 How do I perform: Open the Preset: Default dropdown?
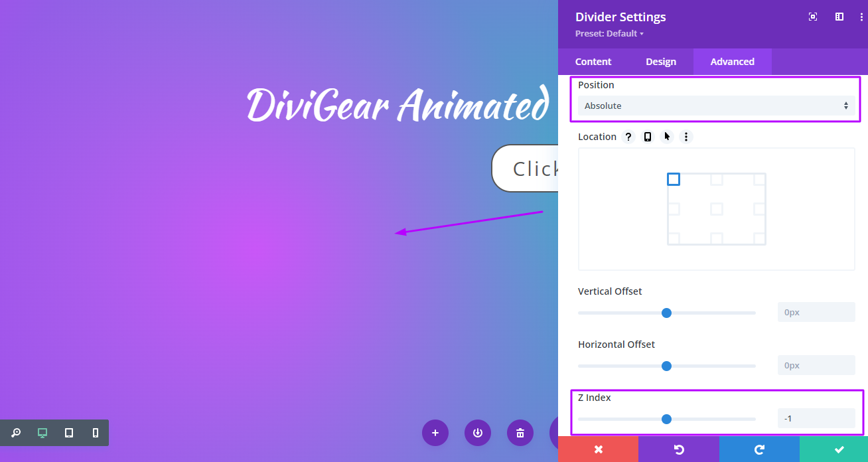pyautogui.click(x=609, y=34)
